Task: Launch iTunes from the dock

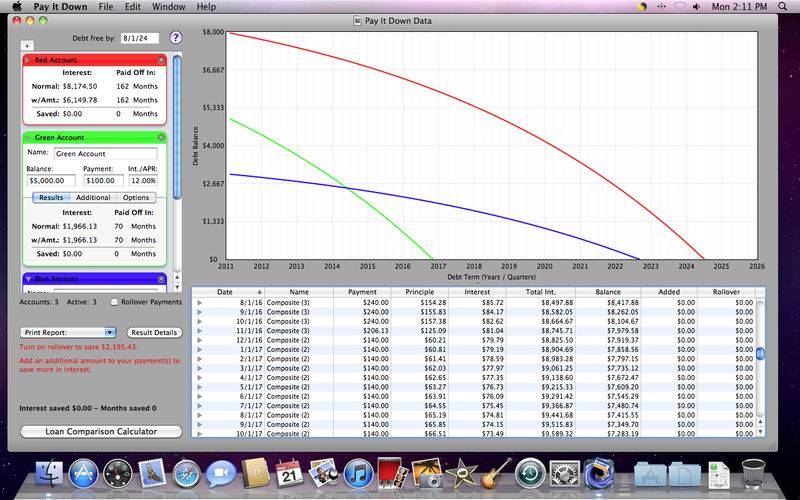Action: pyautogui.click(x=358, y=473)
